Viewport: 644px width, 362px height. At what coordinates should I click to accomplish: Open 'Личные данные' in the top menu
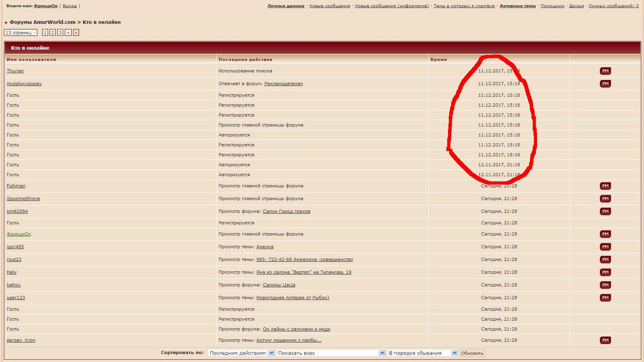(286, 6)
